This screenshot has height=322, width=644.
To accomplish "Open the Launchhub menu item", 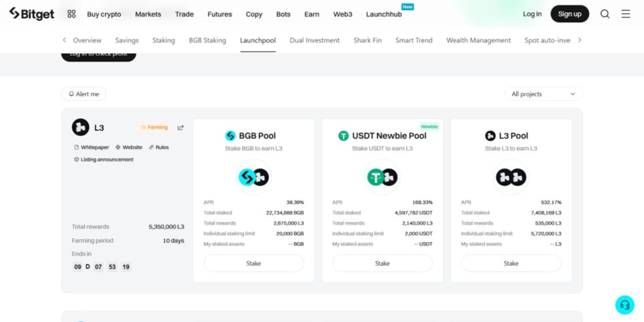I will click(x=384, y=14).
